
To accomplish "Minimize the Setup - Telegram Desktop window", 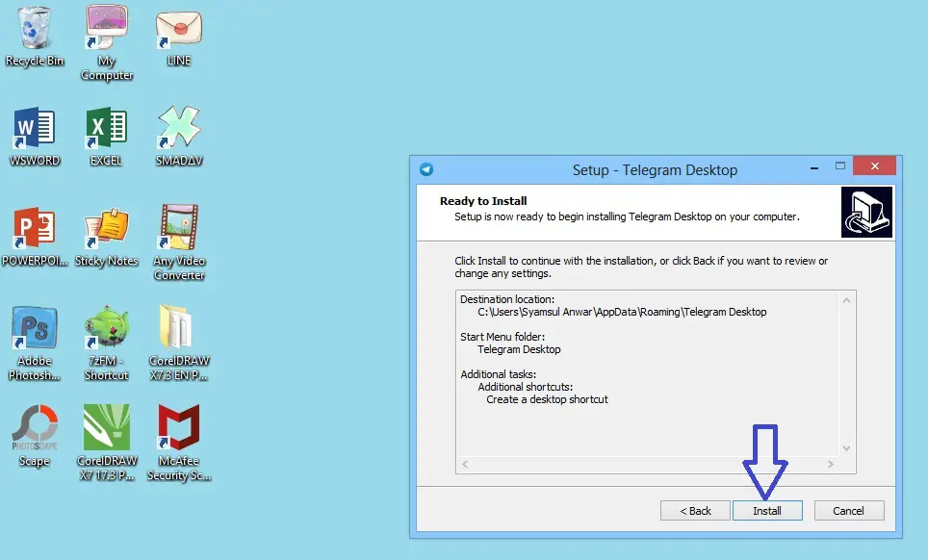I will (x=814, y=168).
